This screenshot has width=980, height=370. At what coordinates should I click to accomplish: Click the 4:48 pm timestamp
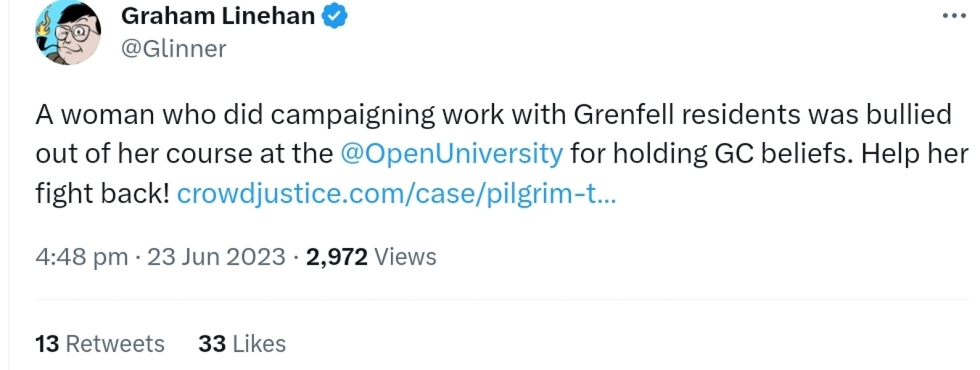pyautogui.click(x=82, y=257)
